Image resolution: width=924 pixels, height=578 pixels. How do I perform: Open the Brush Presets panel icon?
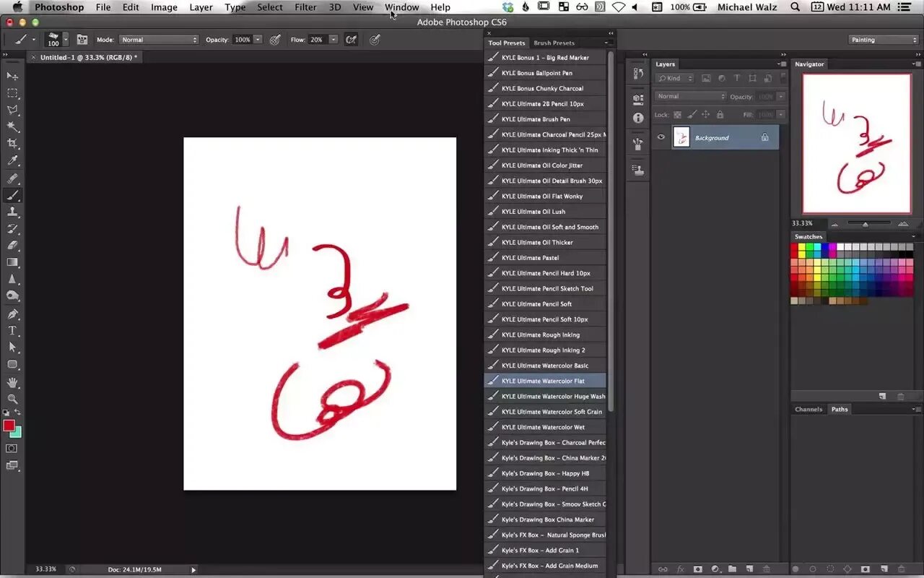click(638, 144)
